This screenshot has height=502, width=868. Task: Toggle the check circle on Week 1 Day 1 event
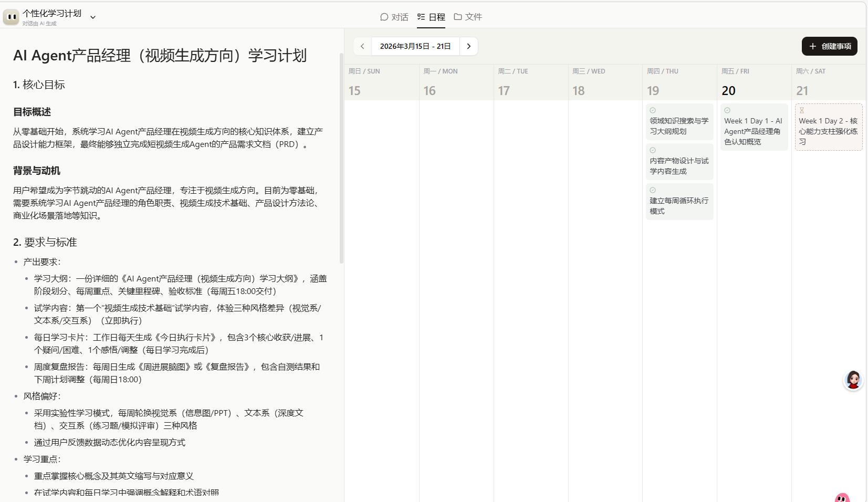(x=727, y=110)
